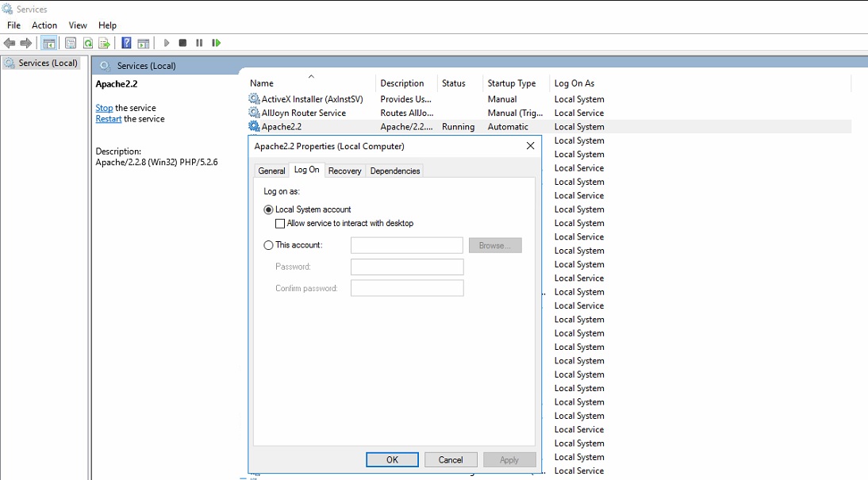Click the Pause Service toolbar icon
This screenshot has width=868, height=480.
tap(199, 43)
